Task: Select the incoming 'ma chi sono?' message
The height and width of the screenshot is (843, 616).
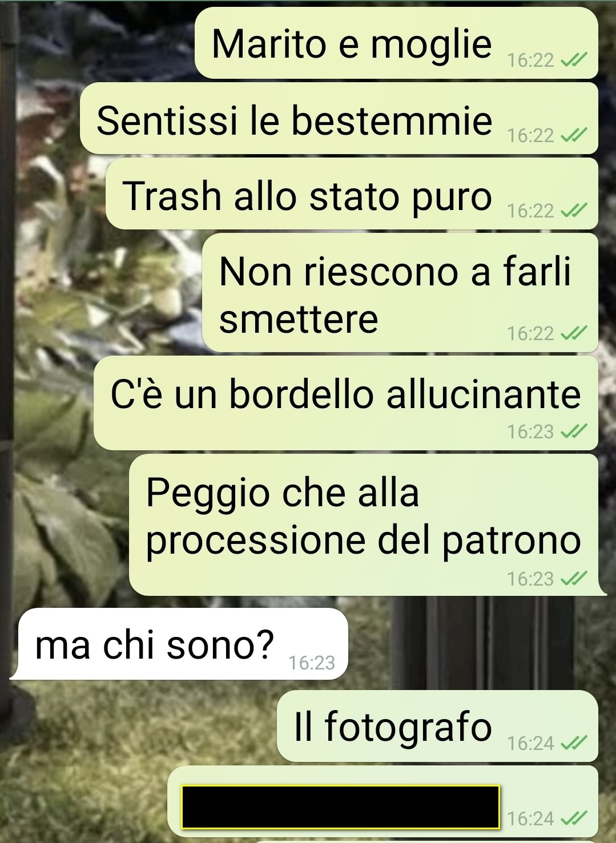Action: [x=179, y=644]
